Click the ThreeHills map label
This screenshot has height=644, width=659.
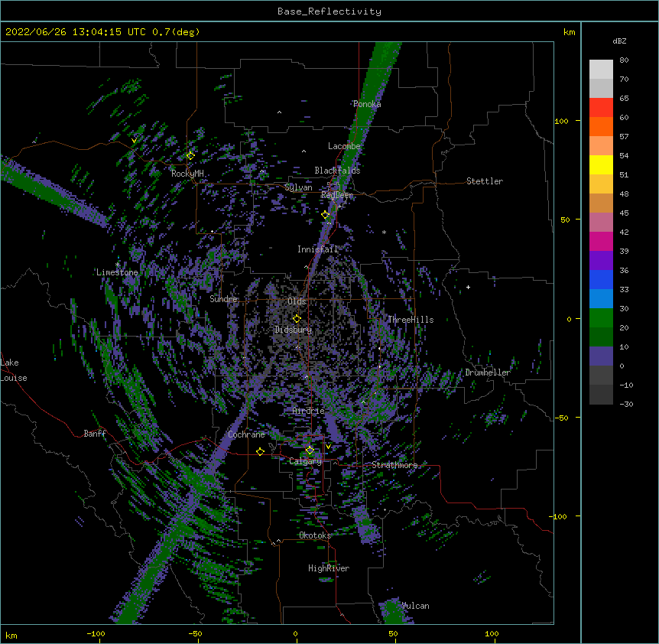click(411, 320)
